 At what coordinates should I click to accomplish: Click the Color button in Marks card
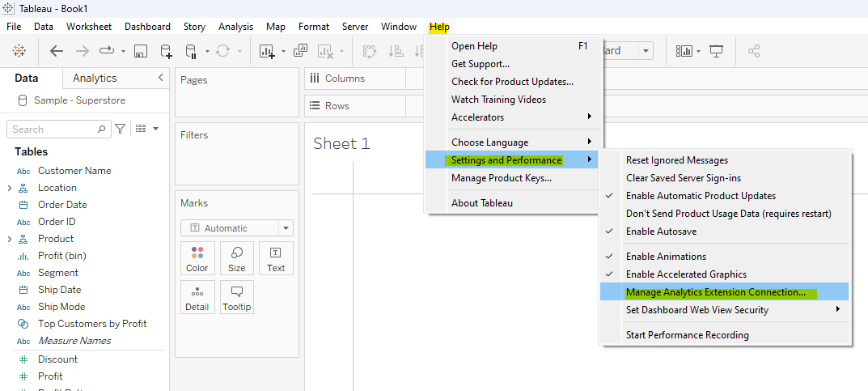(x=197, y=258)
